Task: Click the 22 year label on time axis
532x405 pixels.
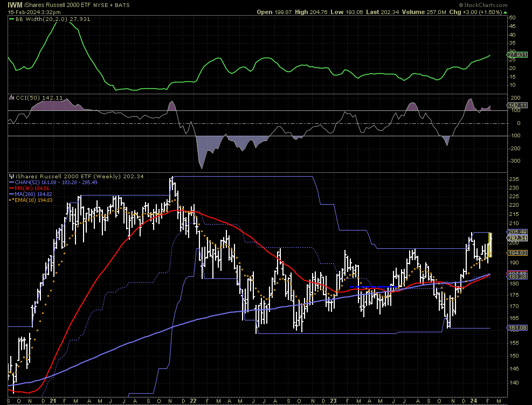Action: (x=193, y=401)
